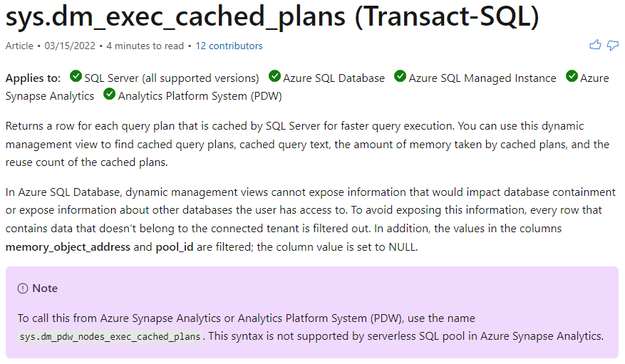
Task: Click the checkmark icon before Azure SQL Database
Action: tap(274, 77)
